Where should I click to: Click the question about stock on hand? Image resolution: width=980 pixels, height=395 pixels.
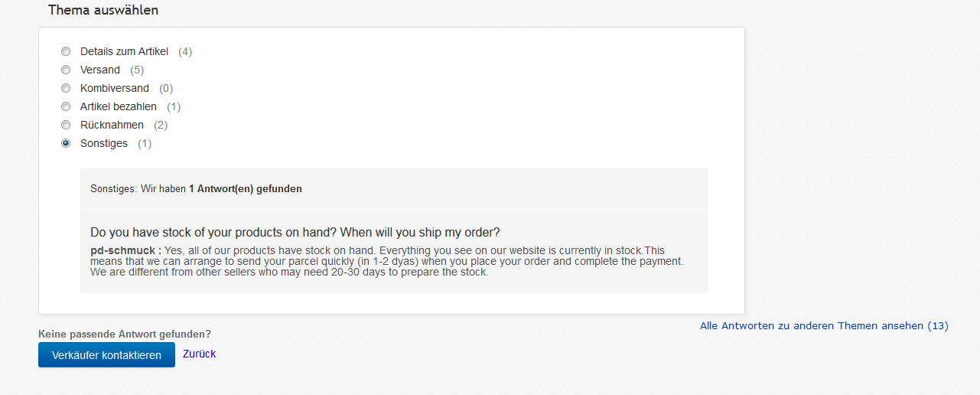[x=295, y=232]
